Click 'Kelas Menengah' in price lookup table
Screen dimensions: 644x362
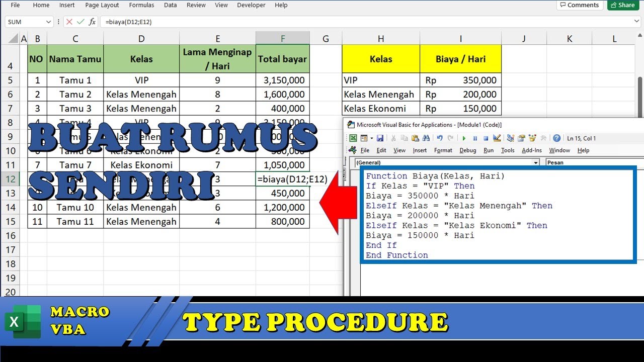[381, 94]
